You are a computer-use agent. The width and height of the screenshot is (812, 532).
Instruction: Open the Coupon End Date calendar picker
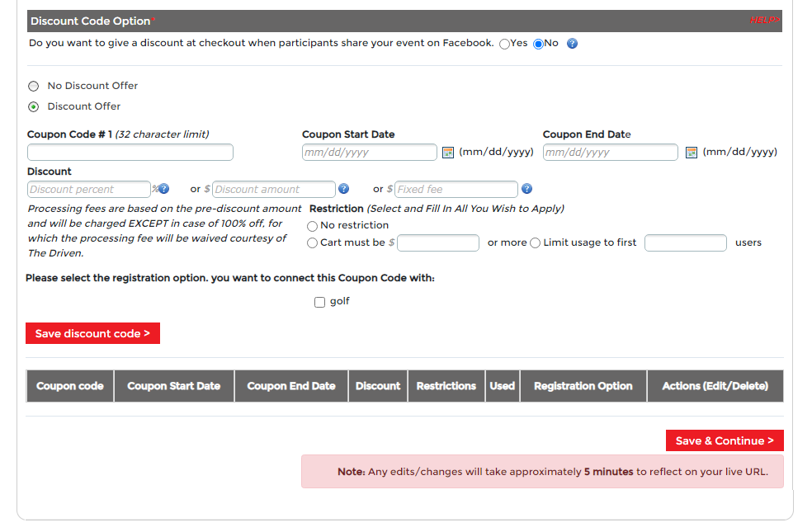coord(691,153)
